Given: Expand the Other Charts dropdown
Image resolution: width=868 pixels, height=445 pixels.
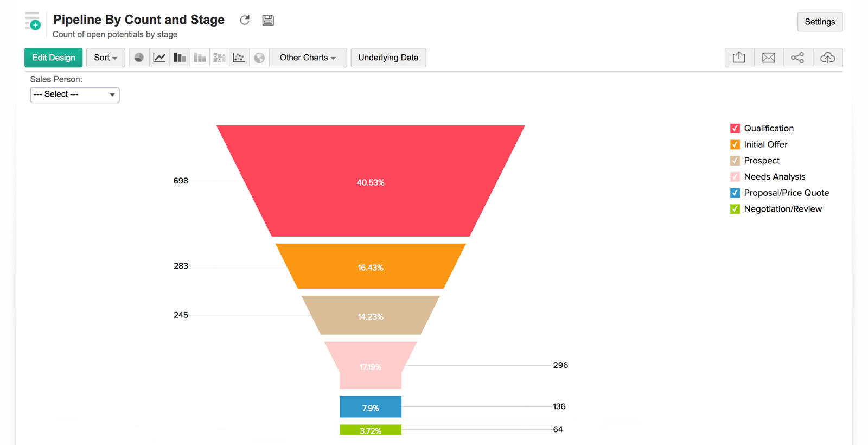Looking at the screenshot, I should tap(308, 58).
